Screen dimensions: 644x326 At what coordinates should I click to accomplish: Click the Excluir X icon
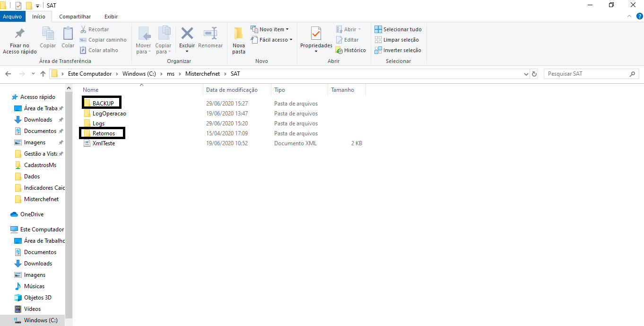(x=187, y=34)
